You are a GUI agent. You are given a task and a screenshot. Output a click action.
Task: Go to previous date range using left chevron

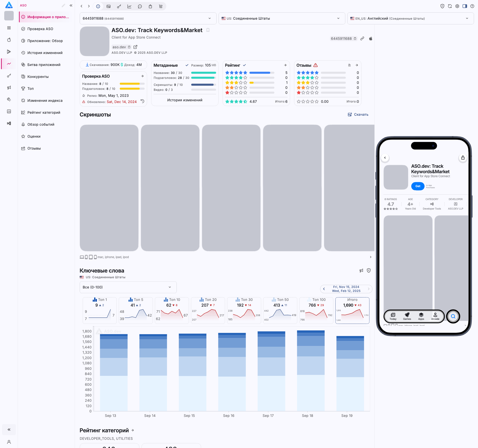tap(324, 289)
